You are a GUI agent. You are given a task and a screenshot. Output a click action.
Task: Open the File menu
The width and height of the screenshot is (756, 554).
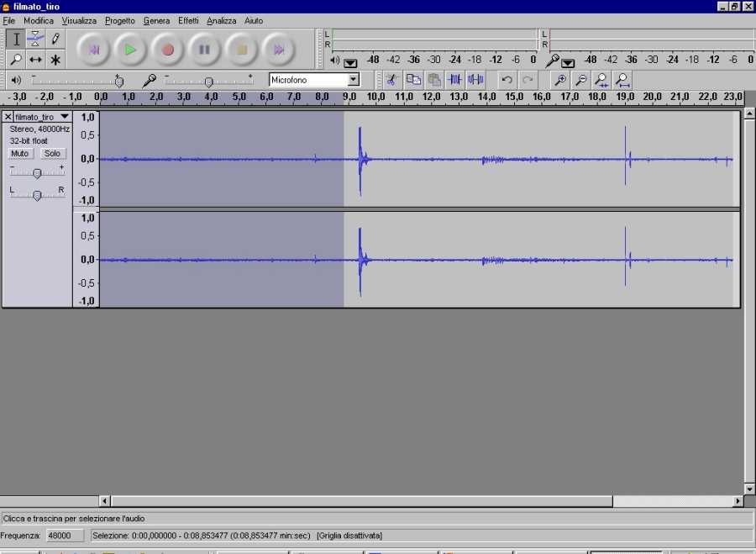[x=8, y=21]
